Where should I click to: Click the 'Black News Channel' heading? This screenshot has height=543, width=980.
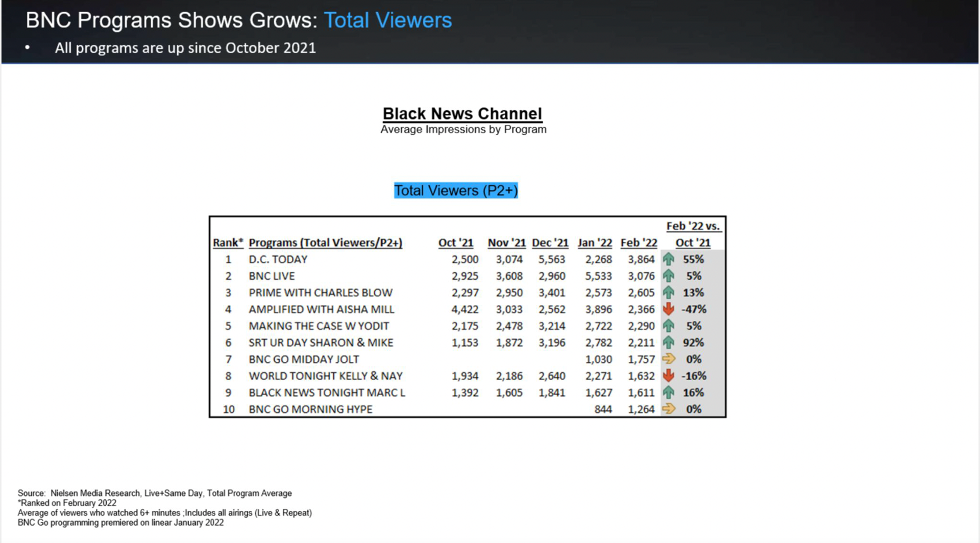coord(462,113)
